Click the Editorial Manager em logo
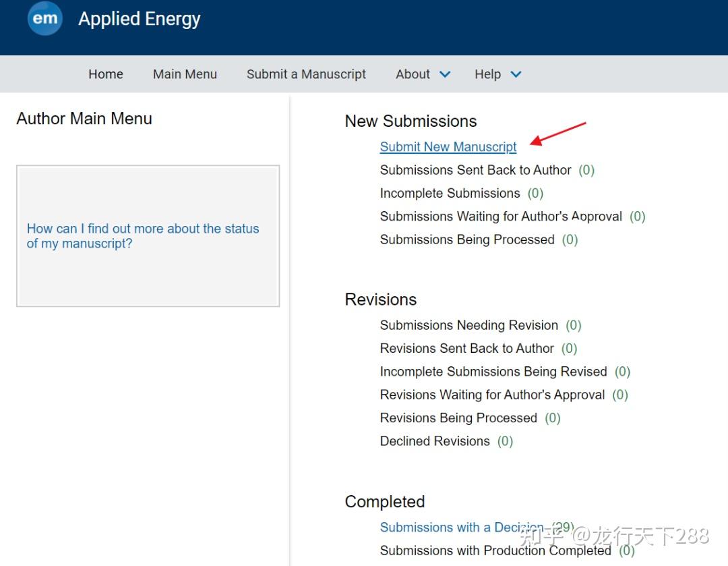This screenshot has height=566, width=728. pyautogui.click(x=44, y=18)
